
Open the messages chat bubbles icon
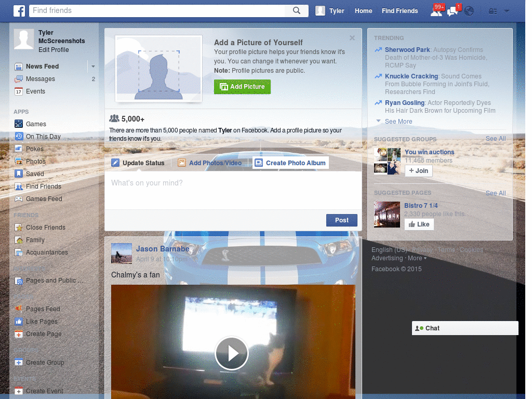point(453,11)
